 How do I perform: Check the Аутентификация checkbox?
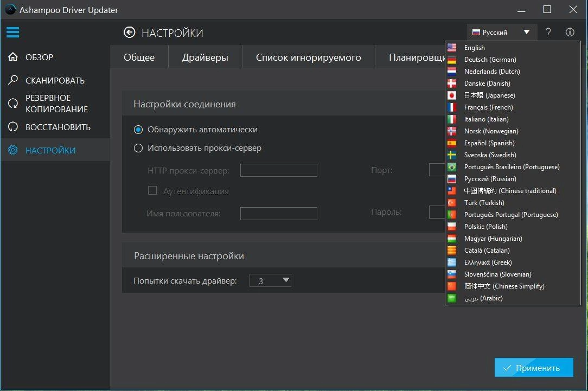(152, 190)
